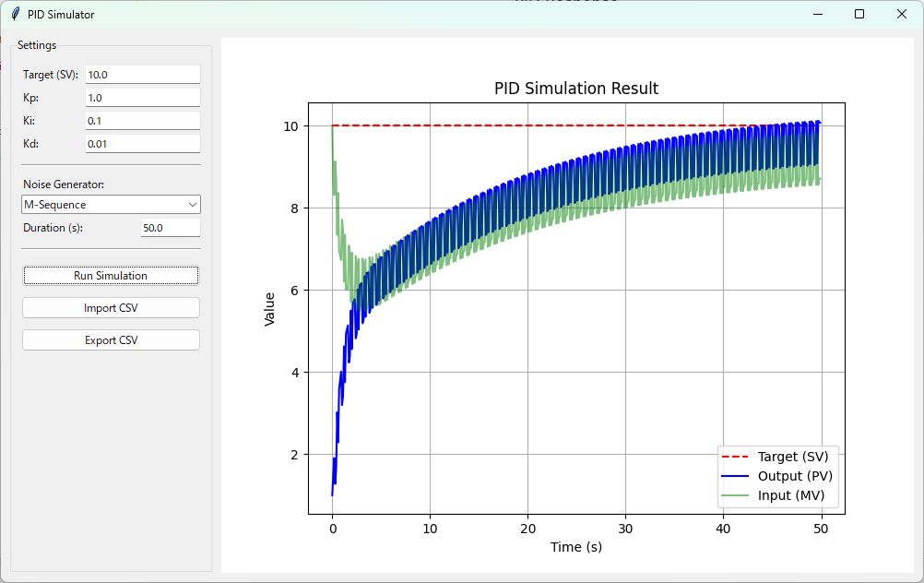Click the PID Simulation Result chart title
The width and height of the screenshot is (924, 583).
[576, 89]
